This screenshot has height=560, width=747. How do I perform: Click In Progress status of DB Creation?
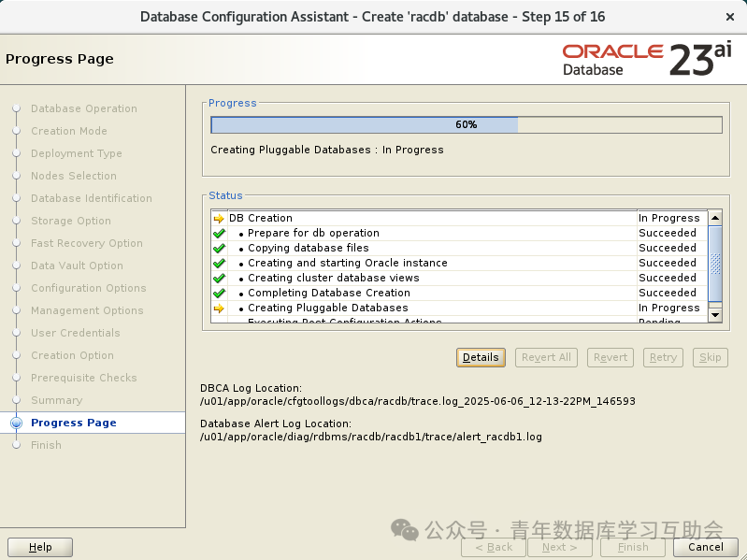[668, 218]
